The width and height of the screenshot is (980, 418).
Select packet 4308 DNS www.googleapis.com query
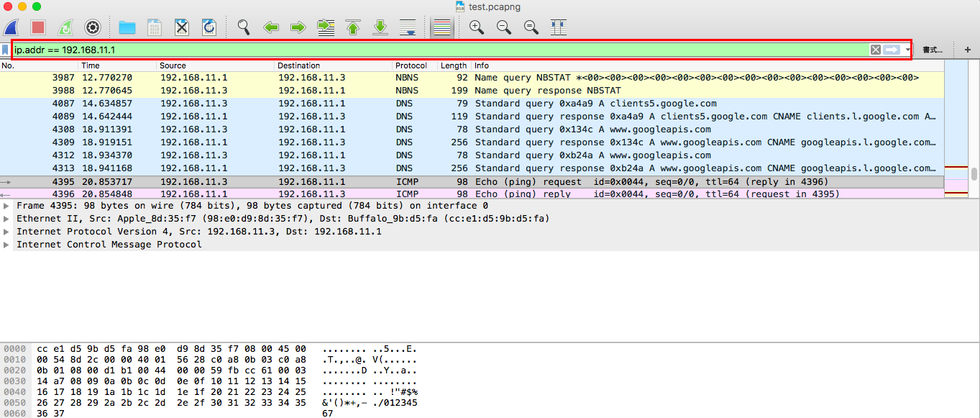[x=471, y=130]
